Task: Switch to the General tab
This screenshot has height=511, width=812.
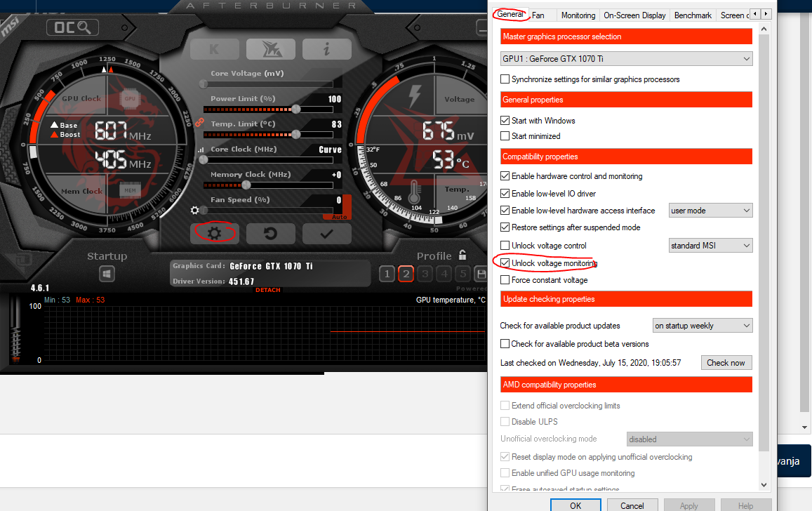Action: click(510, 15)
